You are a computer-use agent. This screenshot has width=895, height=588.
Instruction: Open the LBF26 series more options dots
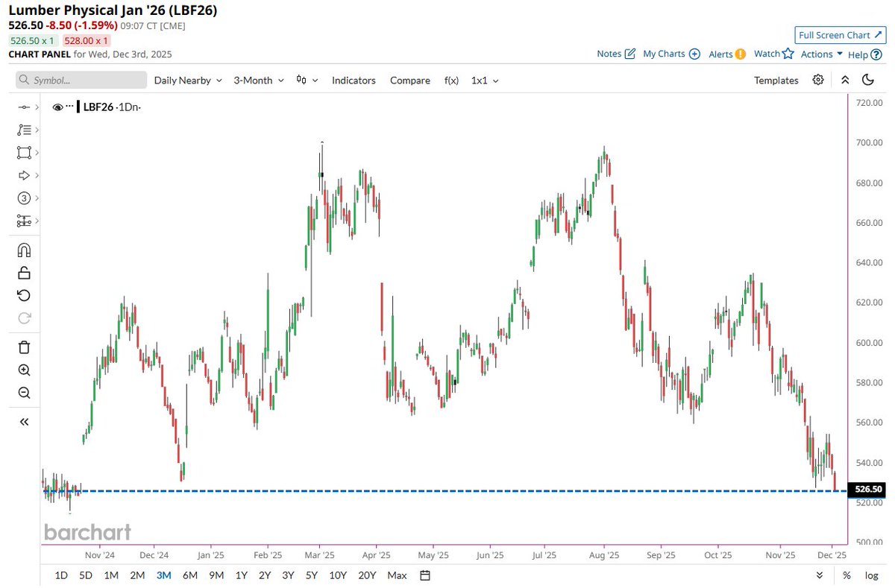[70, 107]
